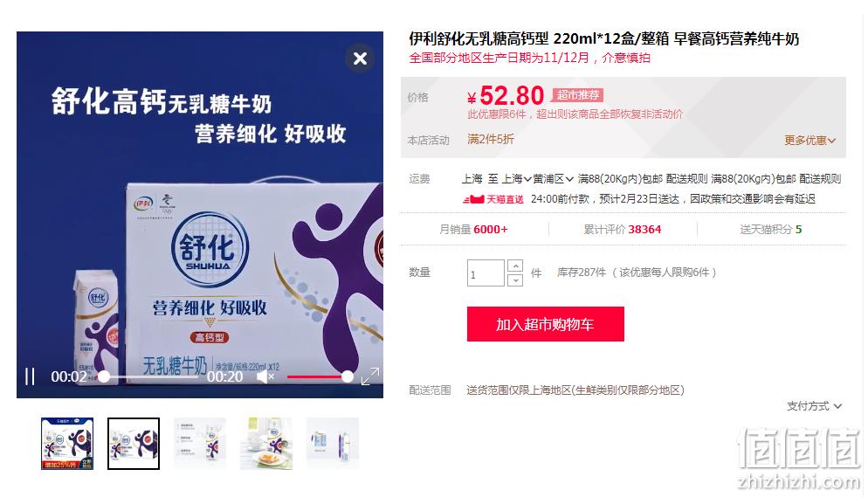This screenshot has height=497, width=868.
Task: Click the 天猫直送 icon
Action: [493, 199]
